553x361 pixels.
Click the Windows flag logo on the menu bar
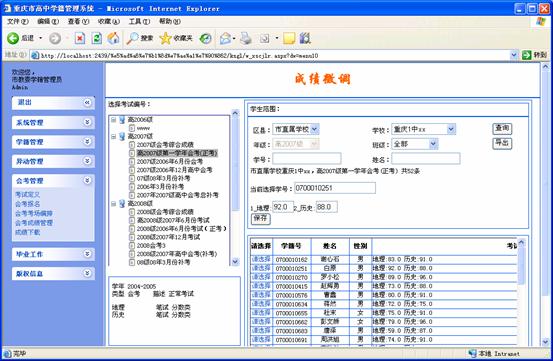coord(541,22)
